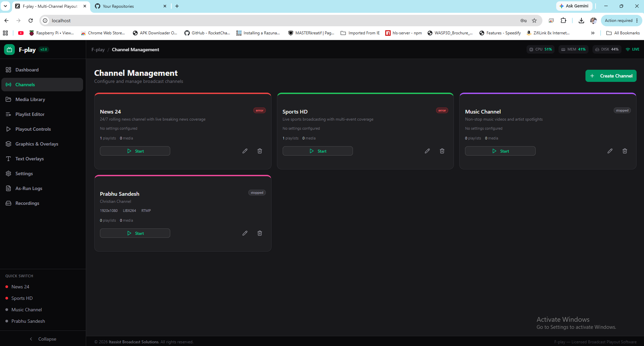Select Channels in the sidebar
This screenshot has height=346, width=644.
(x=42, y=85)
